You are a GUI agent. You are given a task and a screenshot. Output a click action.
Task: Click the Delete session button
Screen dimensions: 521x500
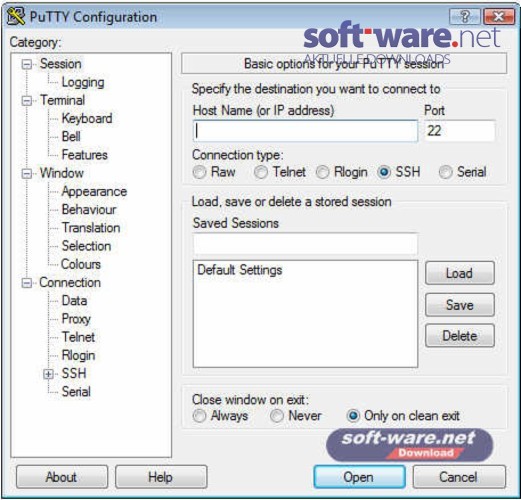coord(460,336)
